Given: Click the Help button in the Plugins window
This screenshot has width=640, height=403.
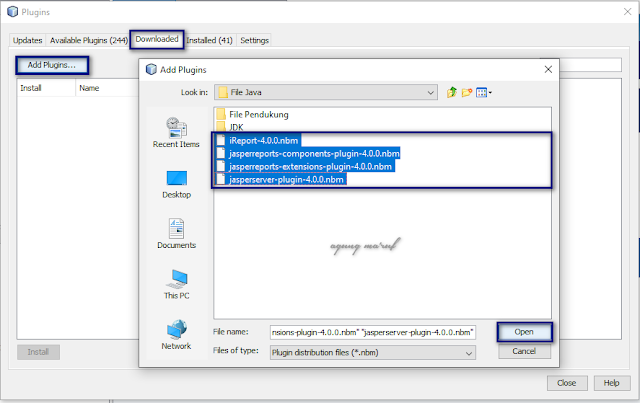Looking at the screenshot, I should (x=611, y=383).
